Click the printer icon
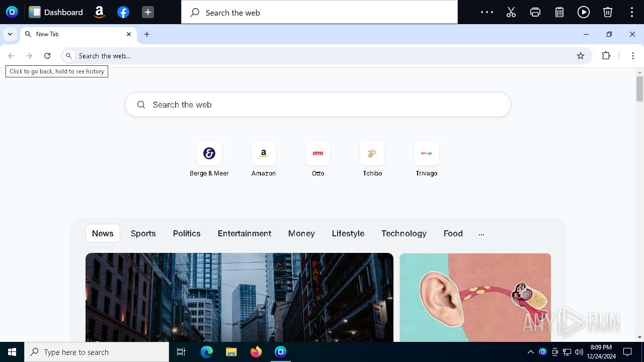644x362 pixels. (x=535, y=12)
